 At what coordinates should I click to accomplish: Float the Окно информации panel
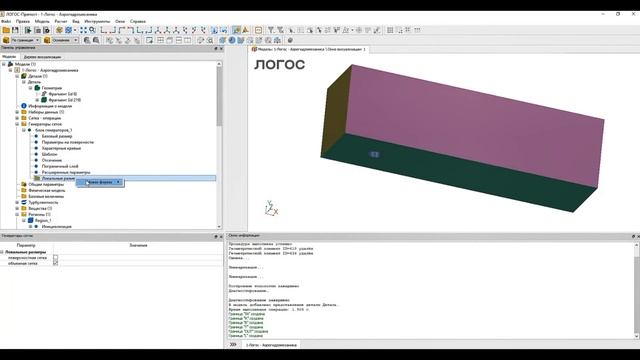pos(633,236)
